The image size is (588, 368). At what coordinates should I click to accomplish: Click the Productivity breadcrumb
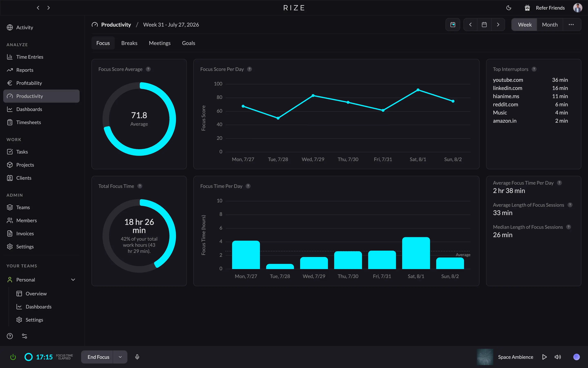(x=116, y=25)
